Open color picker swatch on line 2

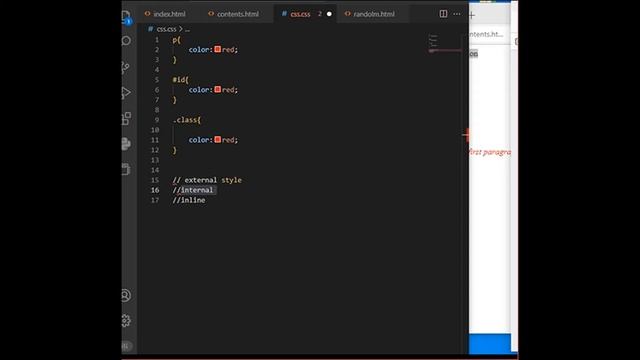(218, 49)
